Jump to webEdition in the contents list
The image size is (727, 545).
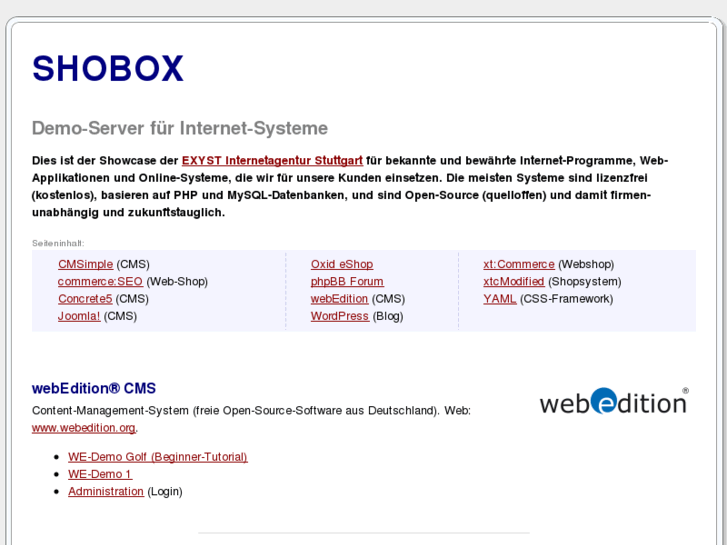point(339,298)
